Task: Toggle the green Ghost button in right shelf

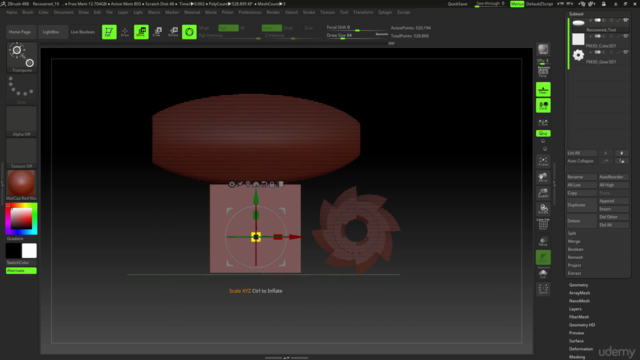Action: tap(543, 258)
